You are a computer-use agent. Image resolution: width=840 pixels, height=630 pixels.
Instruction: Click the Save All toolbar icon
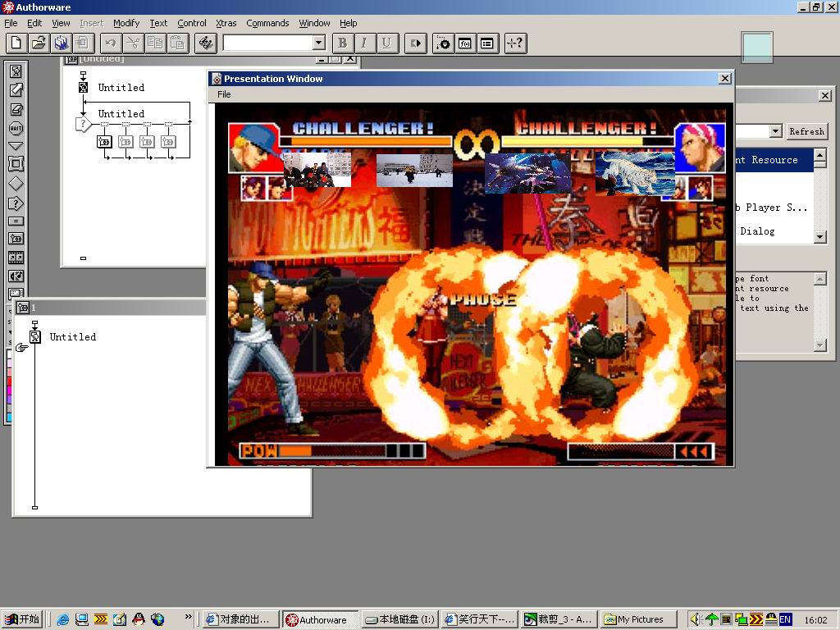(61, 43)
